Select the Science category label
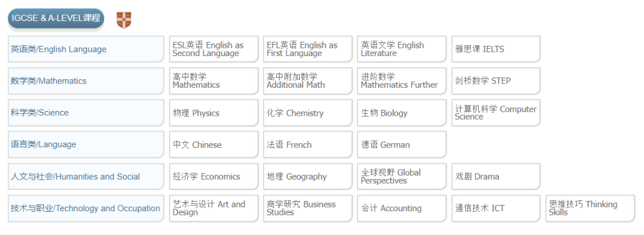Image resolution: width=644 pixels, height=235 pixels. click(x=86, y=113)
